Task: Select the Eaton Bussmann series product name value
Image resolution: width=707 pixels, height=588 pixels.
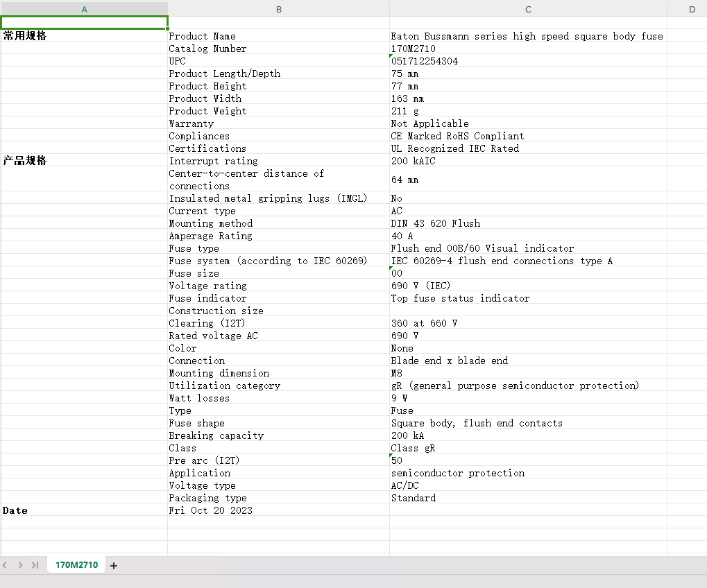Action: (528, 35)
